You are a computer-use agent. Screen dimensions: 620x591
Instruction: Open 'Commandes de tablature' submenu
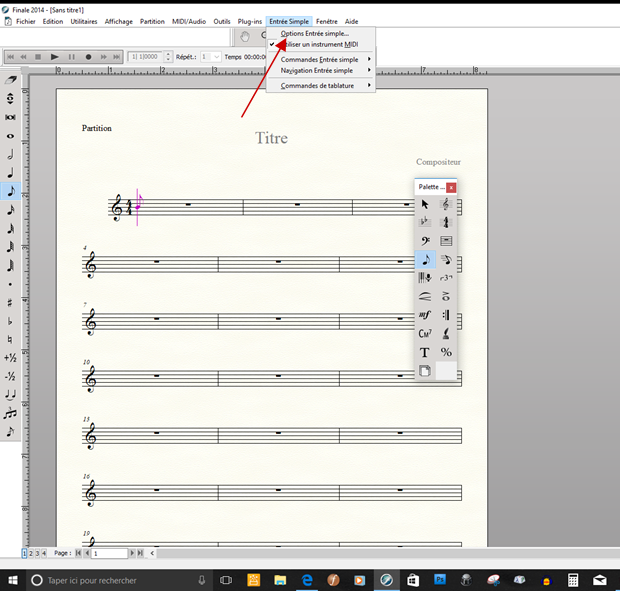pos(319,86)
